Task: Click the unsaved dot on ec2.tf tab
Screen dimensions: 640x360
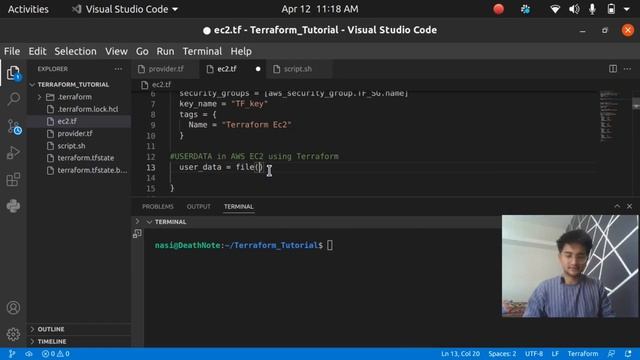Action: [258, 69]
